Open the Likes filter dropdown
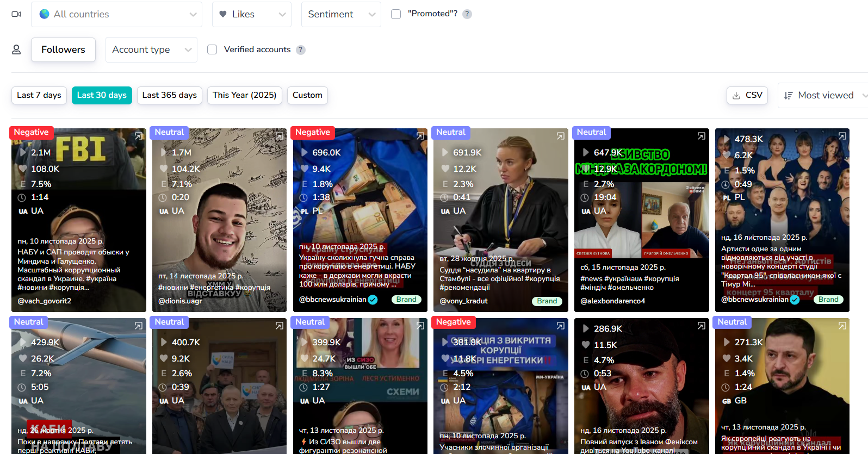 pyautogui.click(x=251, y=14)
